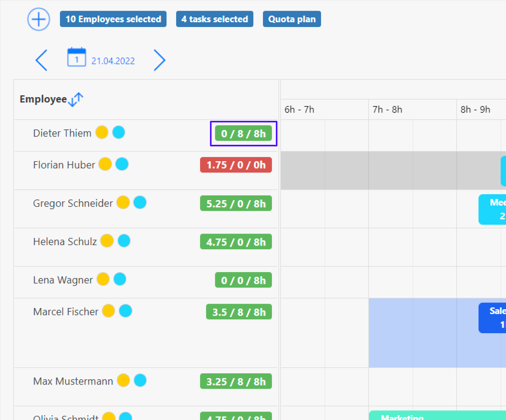Go to previous day arrow
Viewport: 506px width, 420px height.
pos(41,60)
